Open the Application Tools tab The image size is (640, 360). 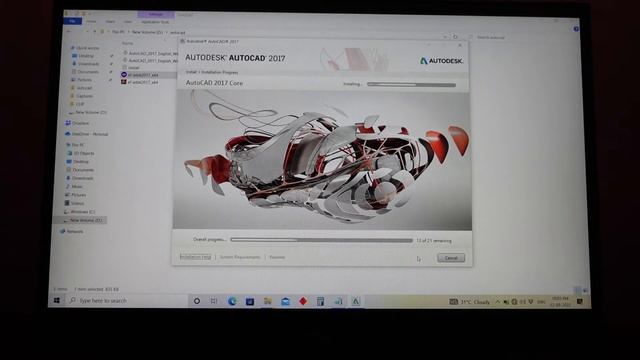pyautogui.click(x=155, y=22)
